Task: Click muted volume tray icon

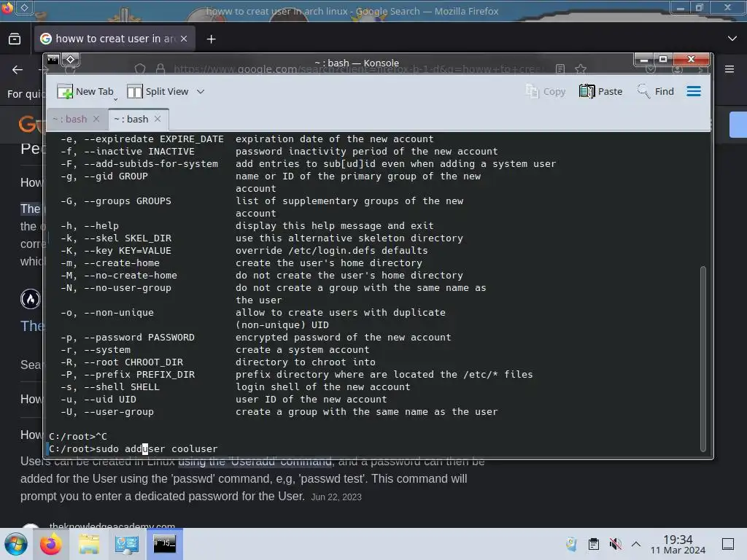Action: point(615,544)
